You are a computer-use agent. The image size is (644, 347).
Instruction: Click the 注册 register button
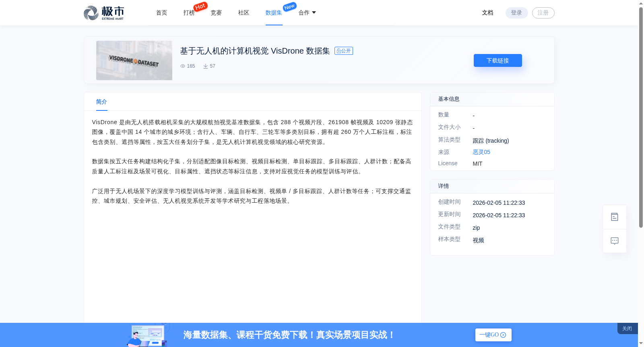click(543, 13)
